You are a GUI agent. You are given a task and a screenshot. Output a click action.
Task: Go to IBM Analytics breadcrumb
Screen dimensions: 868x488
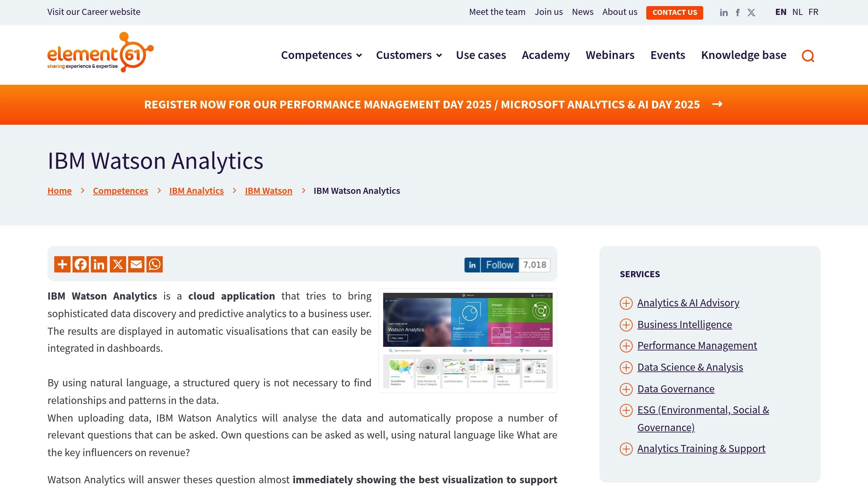click(x=196, y=191)
